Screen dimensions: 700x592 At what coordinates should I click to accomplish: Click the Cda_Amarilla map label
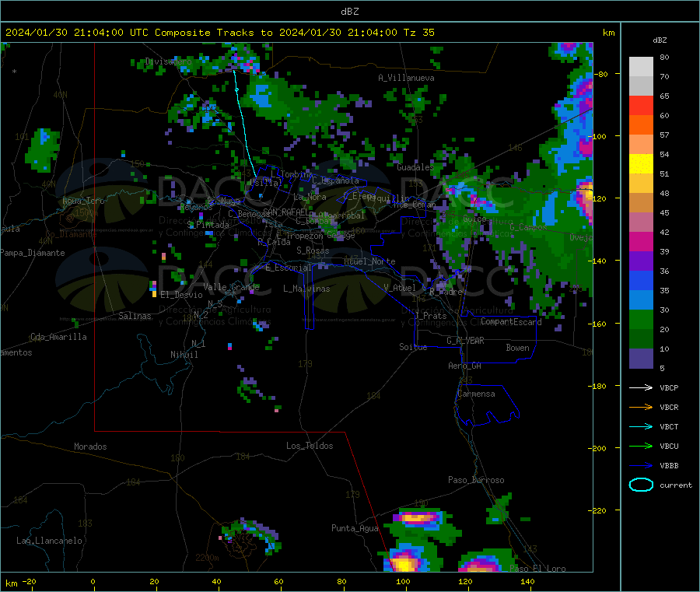click(x=58, y=337)
